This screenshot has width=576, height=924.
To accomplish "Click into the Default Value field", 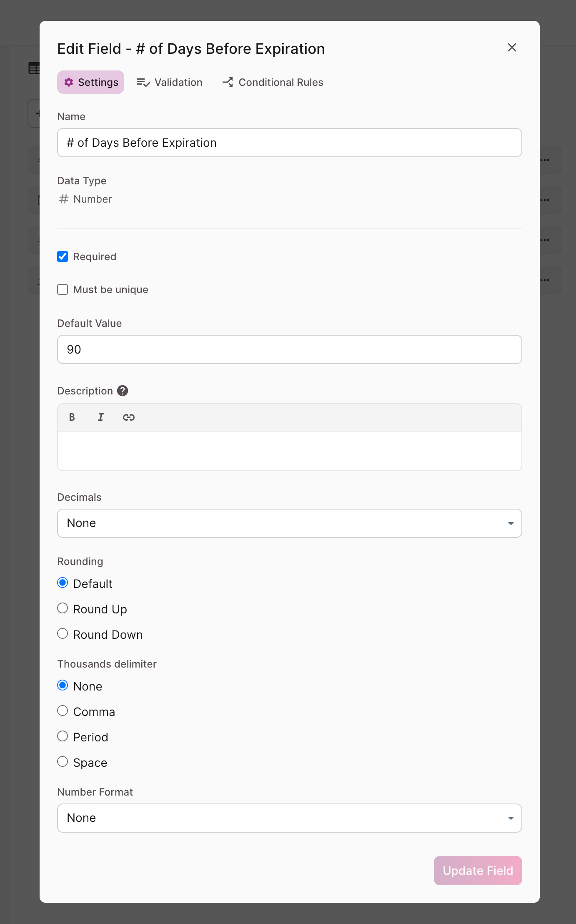I will pos(289,349).
